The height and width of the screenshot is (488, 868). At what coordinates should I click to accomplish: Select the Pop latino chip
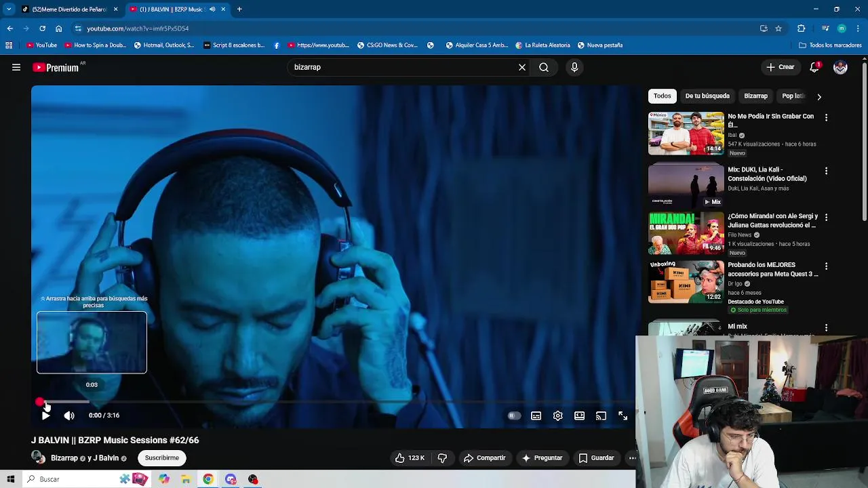[792, 96]
